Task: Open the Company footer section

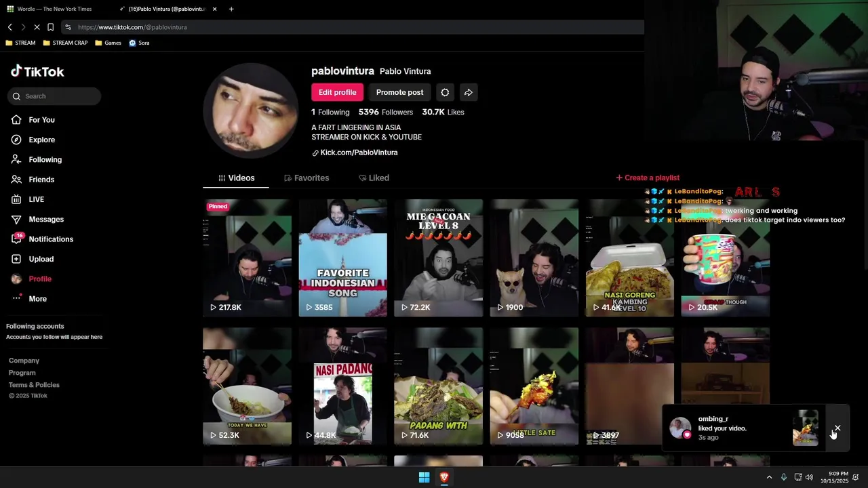Action: pyautogui.click(x=24, y=361)
